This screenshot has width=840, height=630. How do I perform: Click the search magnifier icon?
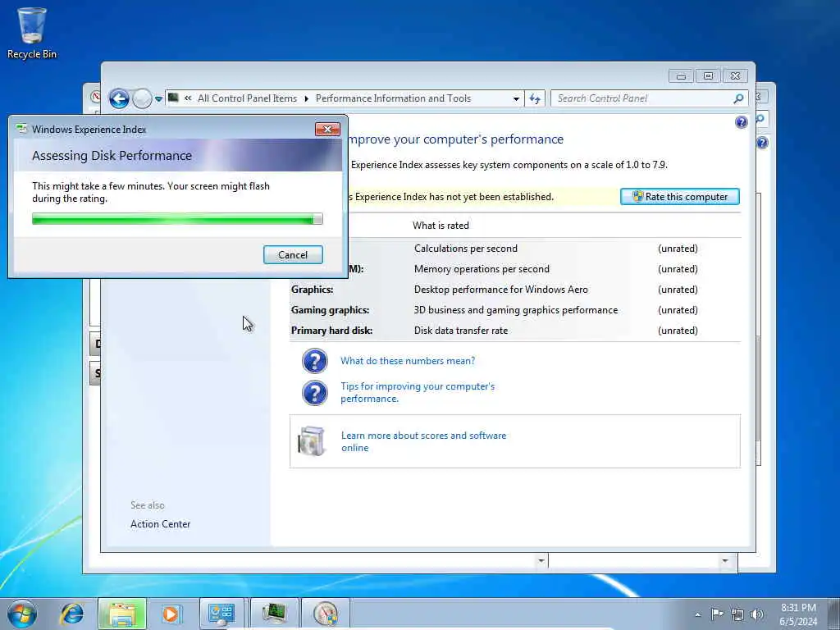[x=739, y=98]
